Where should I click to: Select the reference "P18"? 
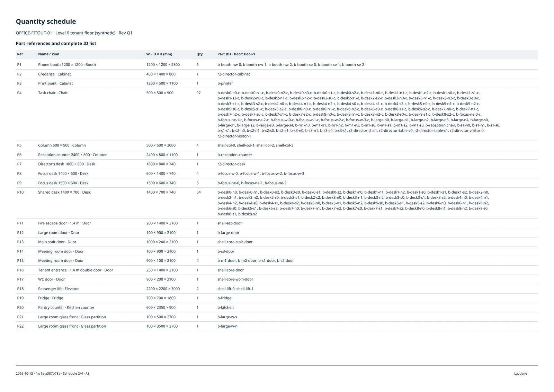coord(20,289)
